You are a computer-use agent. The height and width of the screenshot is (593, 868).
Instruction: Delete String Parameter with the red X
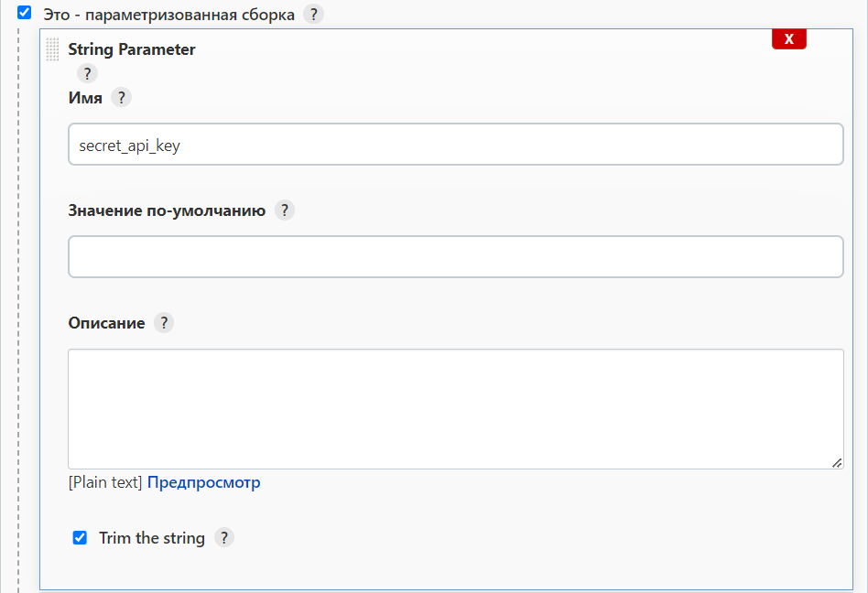pyautogui.click(x=788, y=38)
